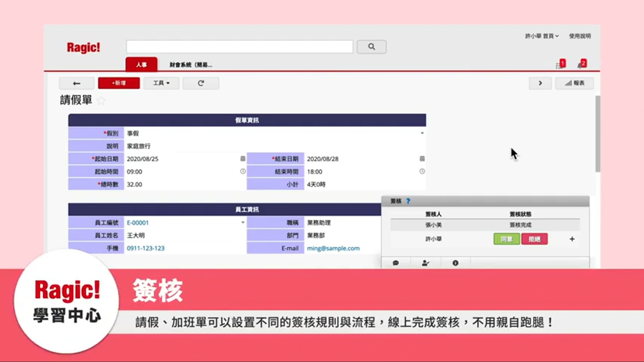Click the 結束時間 value 18:00
This screenshot has height=362, width=644.
pos(315,172)
